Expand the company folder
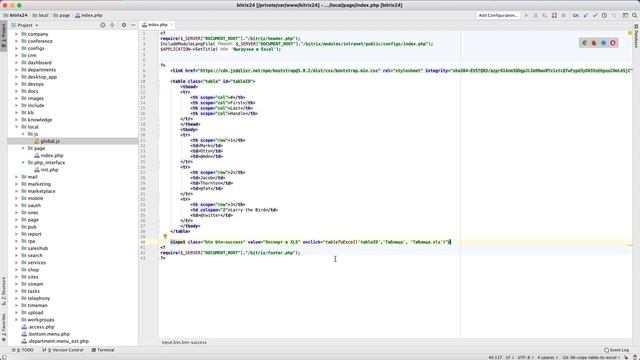This screenshot has height=360, width=640. click(17, 34)
